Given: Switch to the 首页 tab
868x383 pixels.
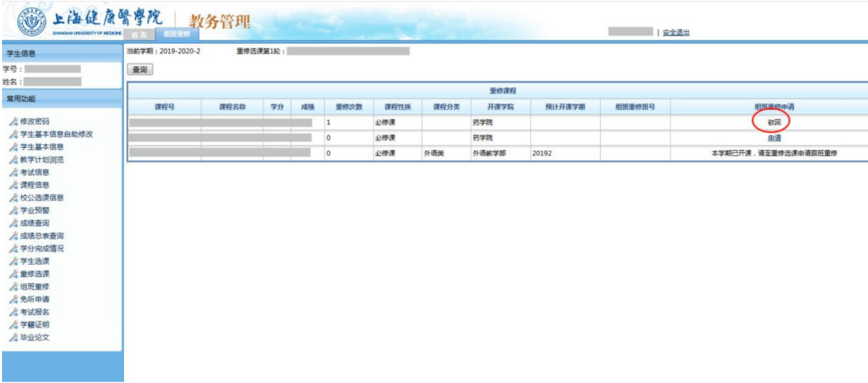Looking at the screenshot, I should tap(140, 35).
